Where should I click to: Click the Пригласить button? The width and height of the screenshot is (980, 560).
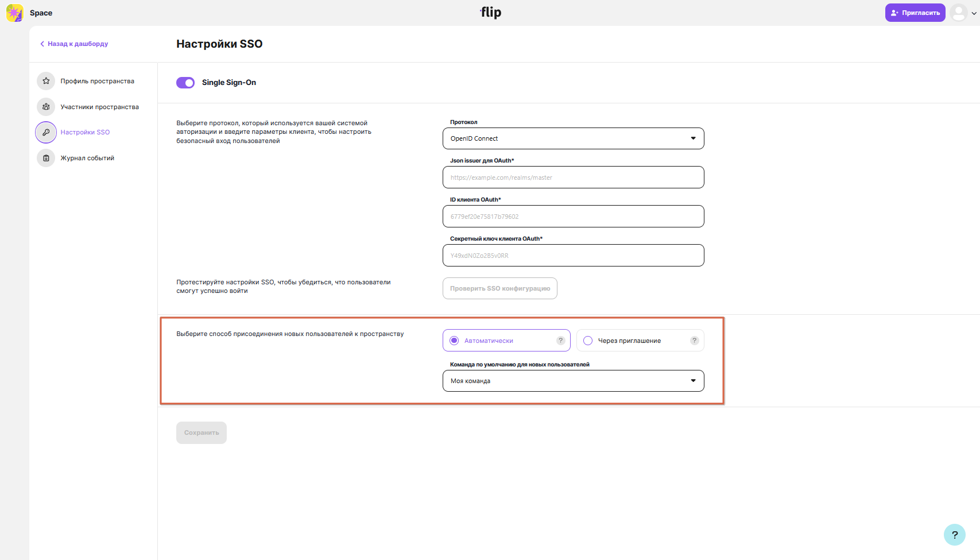(915, 13)
